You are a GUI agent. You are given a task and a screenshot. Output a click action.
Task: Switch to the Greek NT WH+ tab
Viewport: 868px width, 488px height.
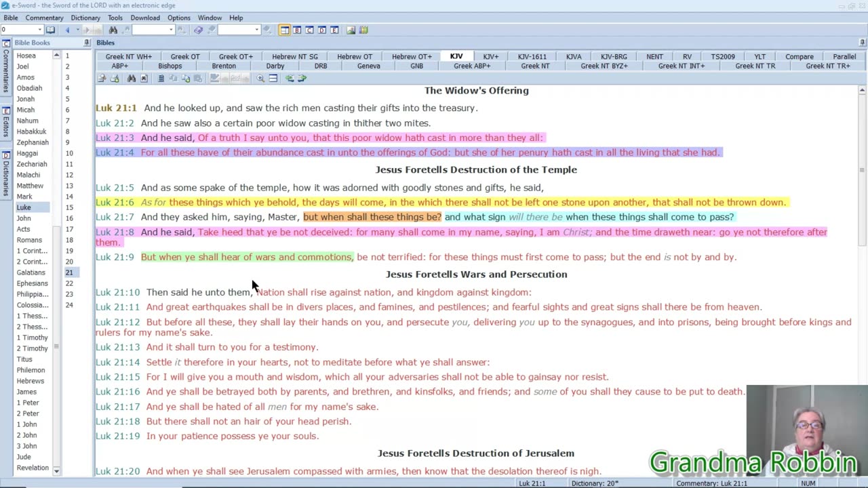coord(129,57)
